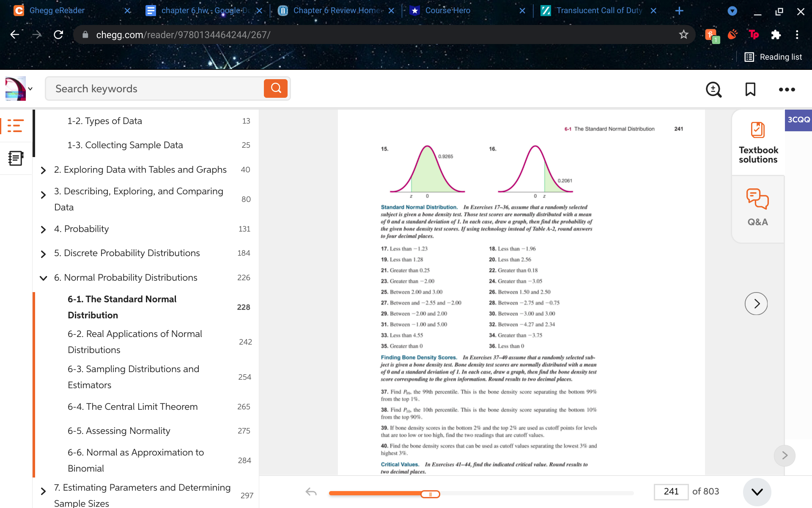Open the table of contents sidebar icon
Screen dimensions: 812x508
coord(15,126)
